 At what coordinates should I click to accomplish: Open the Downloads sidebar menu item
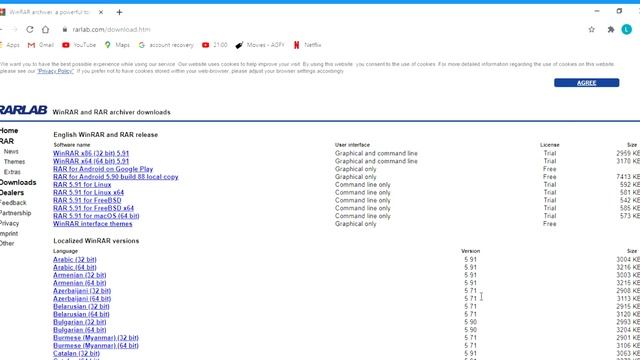point(18,182)
